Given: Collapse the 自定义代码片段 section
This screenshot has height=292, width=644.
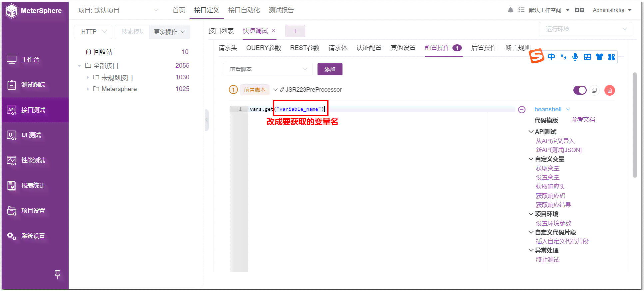Looking at the screenshot, I should click(x=531, y=232).
